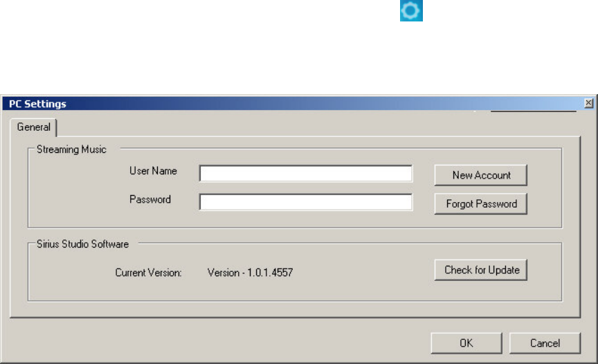Confirm settings with the OK button
The width and height of the screenshot is (598, 364).
(x=466, y=343)
